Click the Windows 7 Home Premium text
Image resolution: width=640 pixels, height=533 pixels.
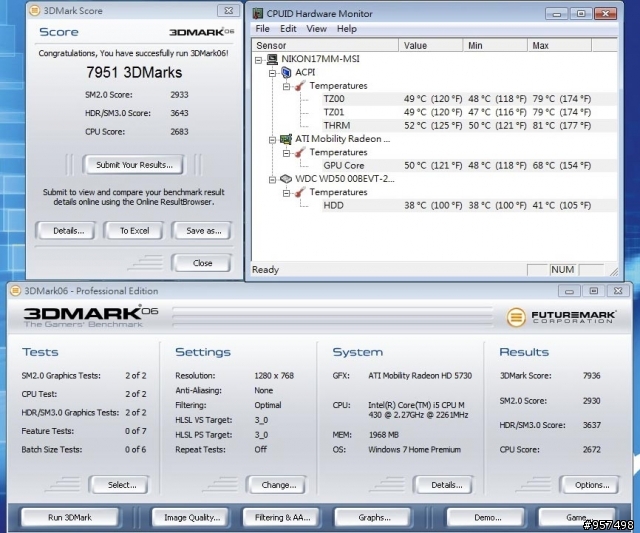tap(414, 449)
